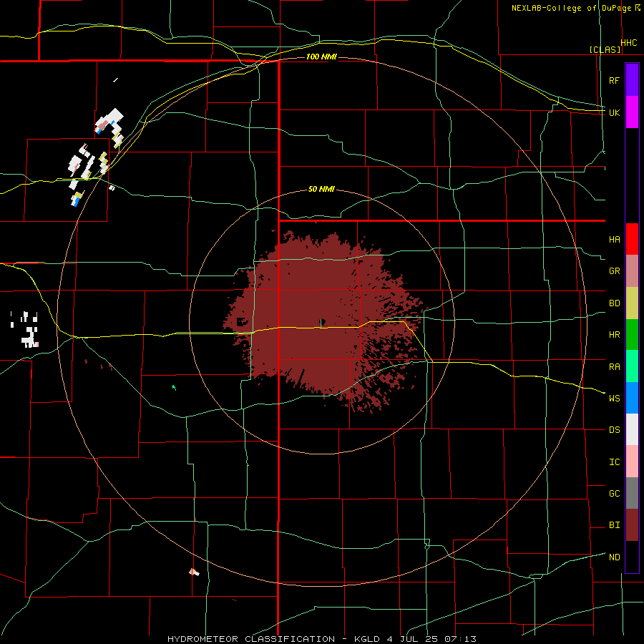Click the black radar site marker at center
This screenshot has width=644, height=644.
tap(323, 321)
